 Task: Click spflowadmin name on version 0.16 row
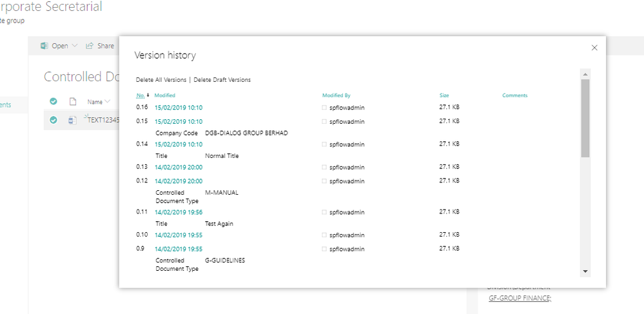pyautogui.click(x=347, y=108)
